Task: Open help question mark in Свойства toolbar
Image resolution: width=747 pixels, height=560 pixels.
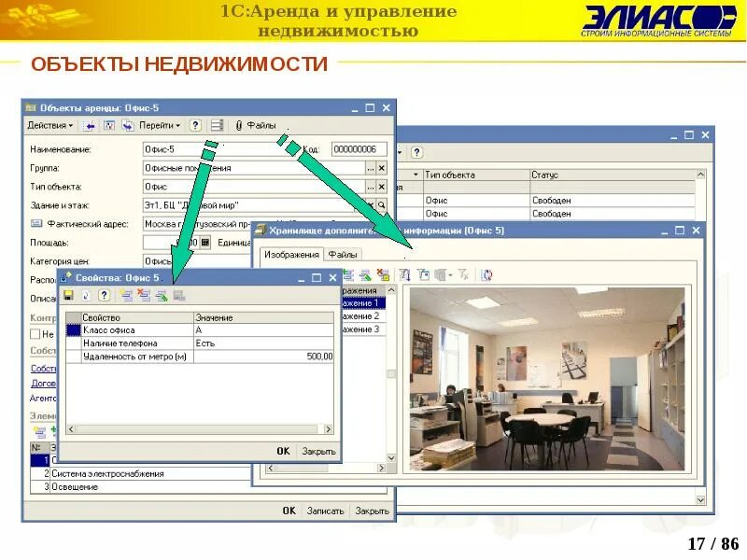Action: tap(104, 295)
